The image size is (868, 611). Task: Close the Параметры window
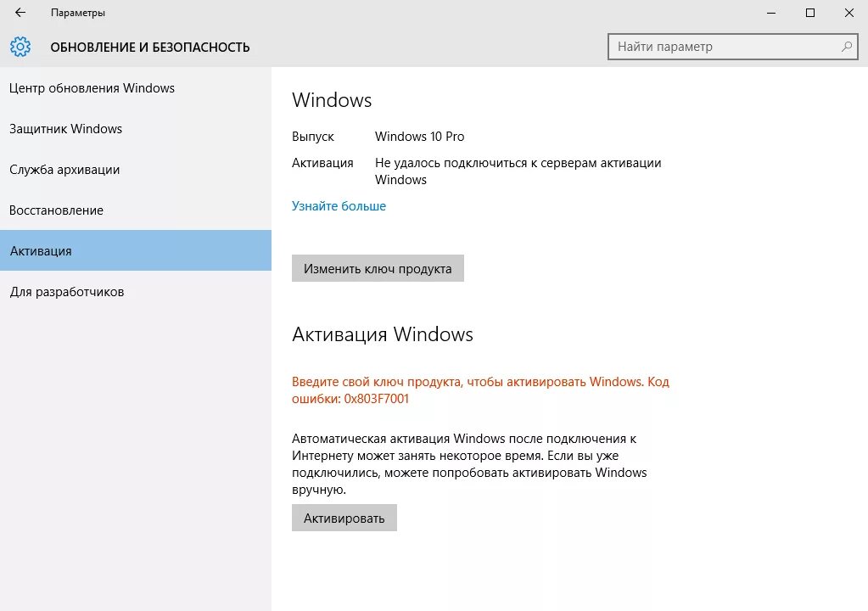tap(848, 13)
